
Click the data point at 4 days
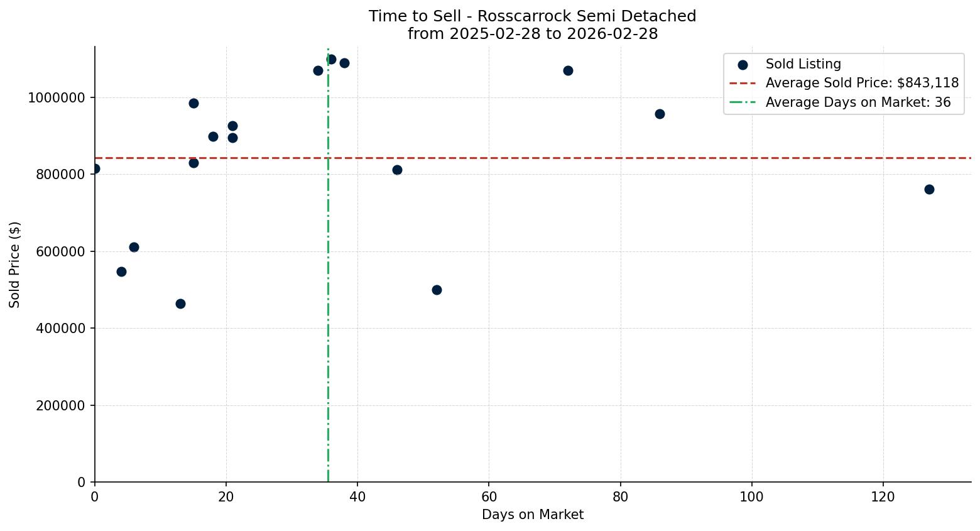coord(121,271)
